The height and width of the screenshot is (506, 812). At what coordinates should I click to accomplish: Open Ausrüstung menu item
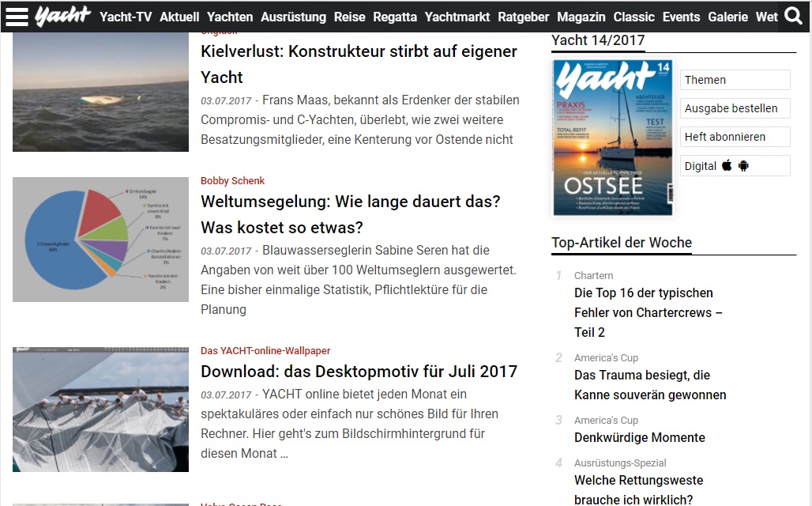[294, 17]
